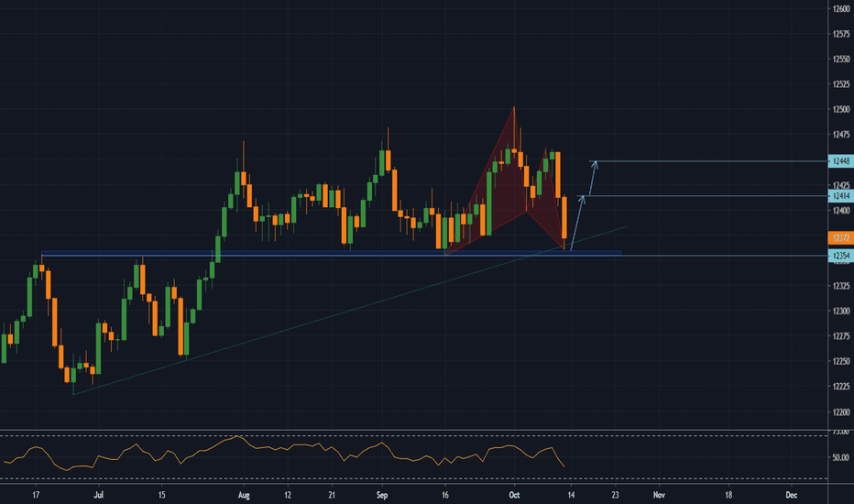
Task: Select the blue horizontal support zone rectangle
Action: [x=331, y=253]
